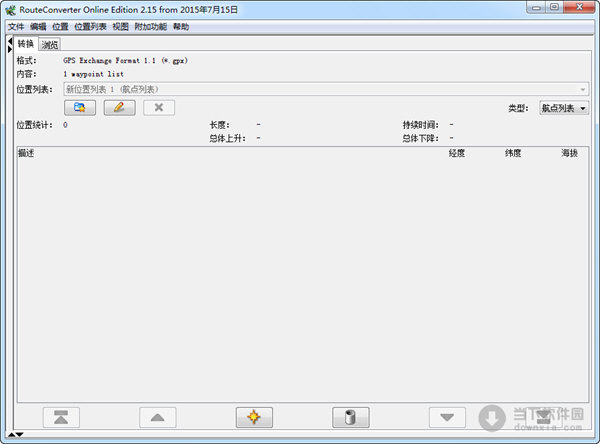Viewport: 600px width, 444px height.
Task: Click the delete position list X button
Action: (159, 108)
